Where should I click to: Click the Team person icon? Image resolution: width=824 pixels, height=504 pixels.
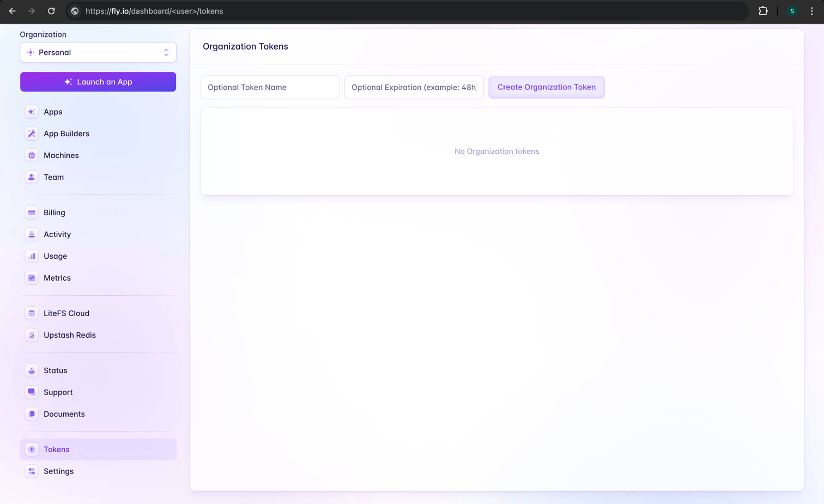[32, 177]
